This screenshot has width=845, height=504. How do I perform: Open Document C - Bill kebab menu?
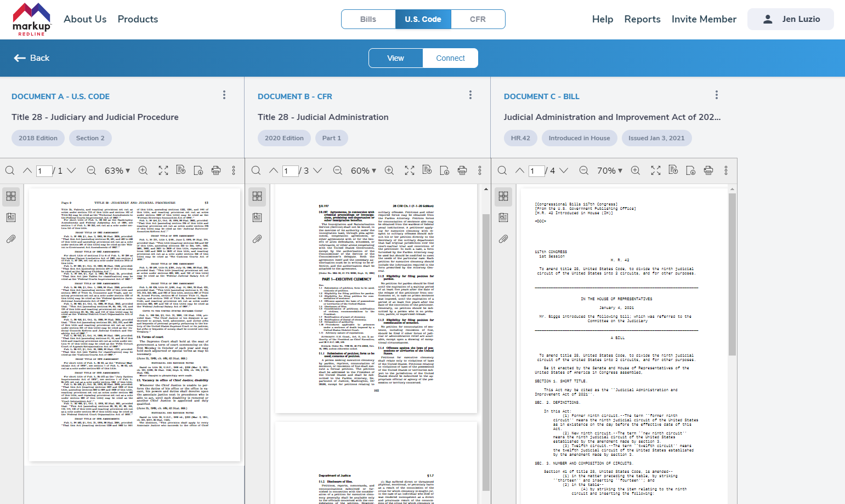(x=717, y=95)
